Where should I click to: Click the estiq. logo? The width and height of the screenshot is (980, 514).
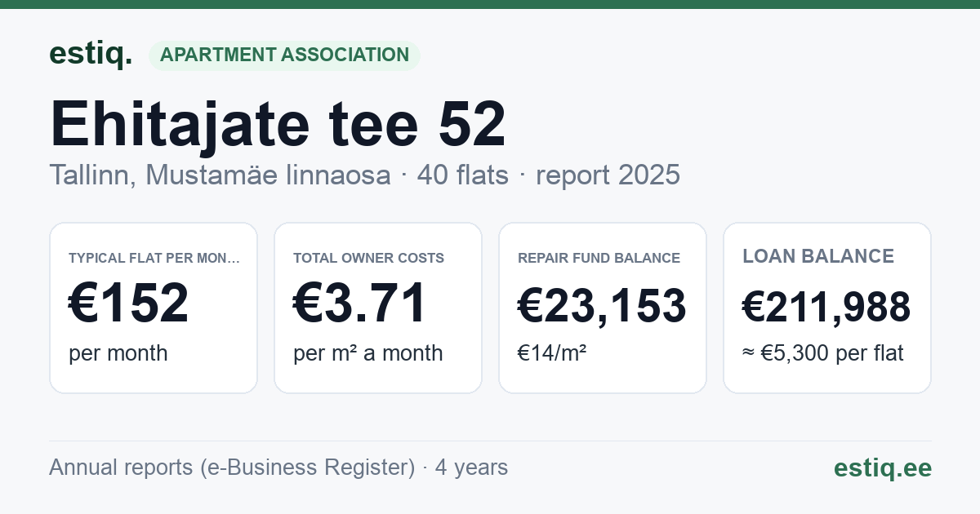pos(91,54)
